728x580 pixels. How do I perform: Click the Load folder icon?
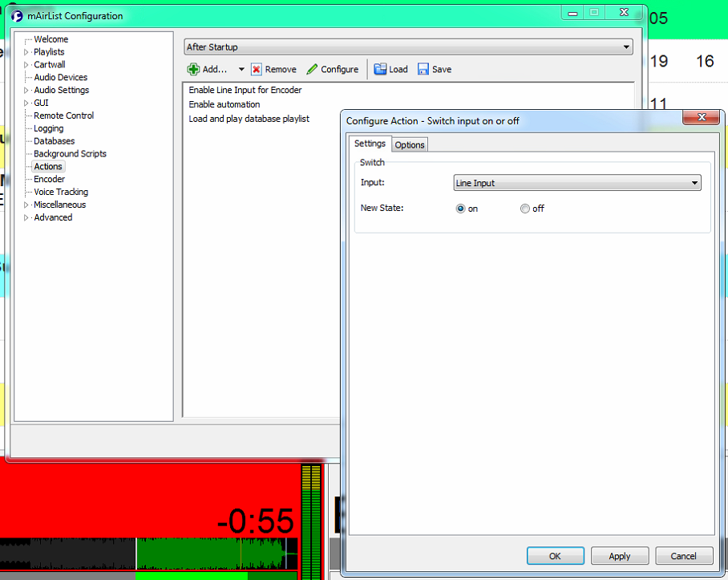pyautogui.click(x=380, y=69)
